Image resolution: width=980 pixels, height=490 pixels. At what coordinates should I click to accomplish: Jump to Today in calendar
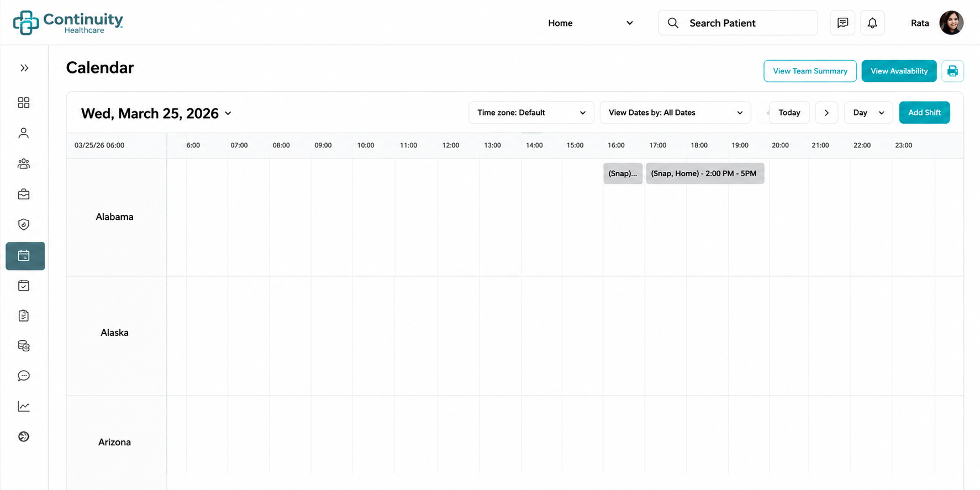pyautogui.click(x=789, y=113)
